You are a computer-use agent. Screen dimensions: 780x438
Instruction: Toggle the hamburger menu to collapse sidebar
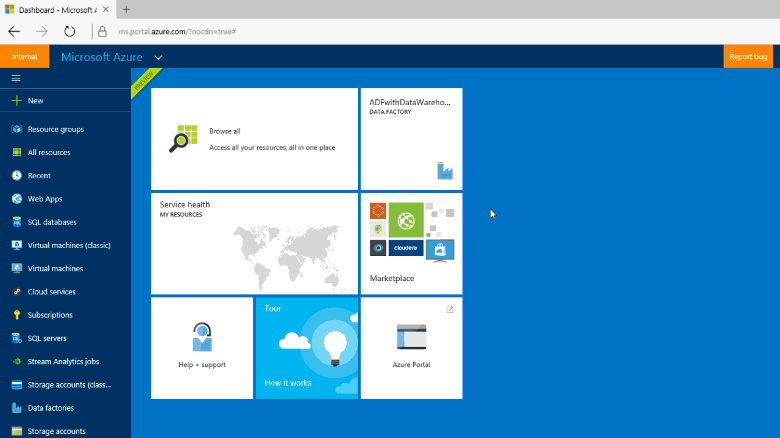point(16,78)
